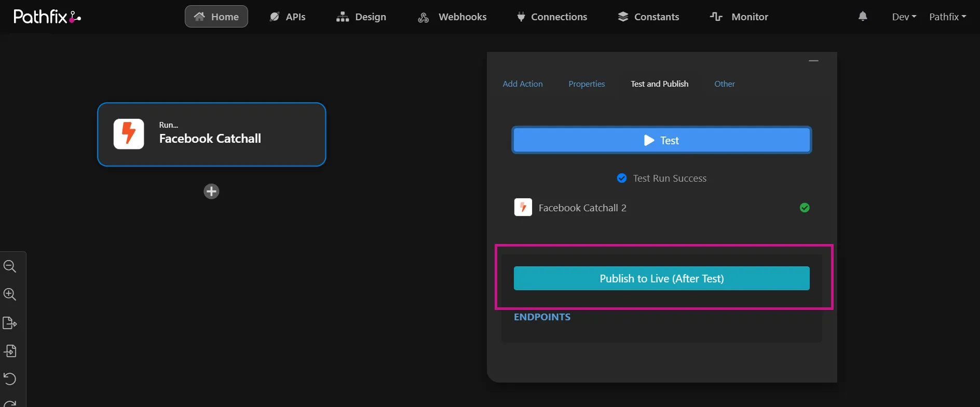
Task: Click the canvas zoom in icon
Action: click(x=10, y=294)
